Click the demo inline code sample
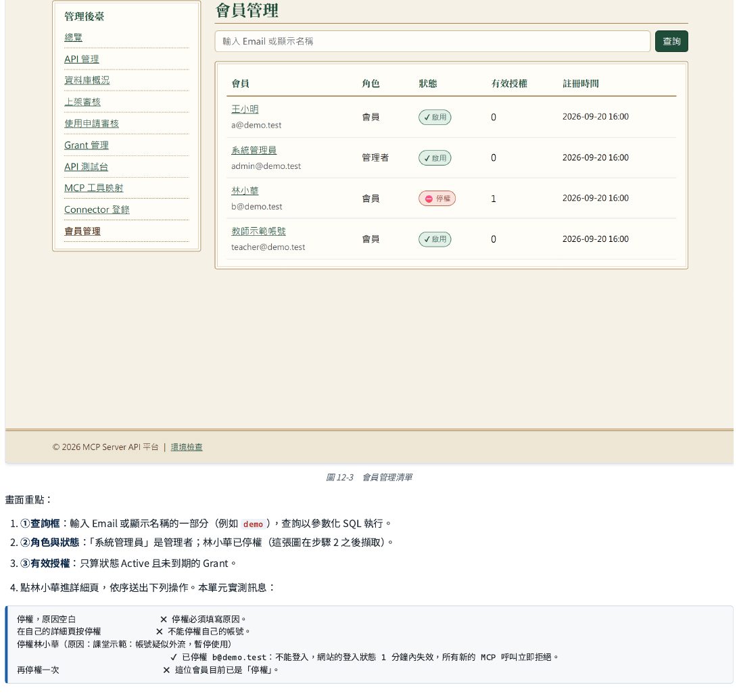739x700 pixels. 253,524
